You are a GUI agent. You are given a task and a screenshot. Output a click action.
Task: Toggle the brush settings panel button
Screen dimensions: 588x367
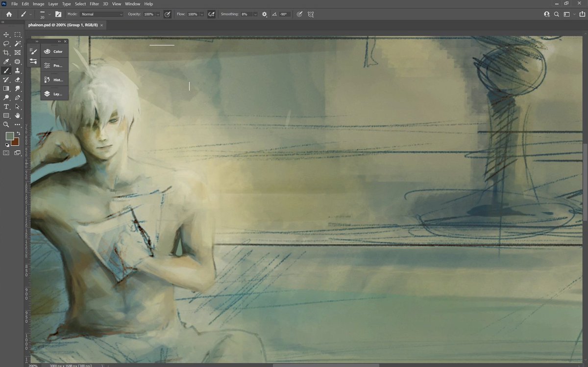[x=58, y=14]
